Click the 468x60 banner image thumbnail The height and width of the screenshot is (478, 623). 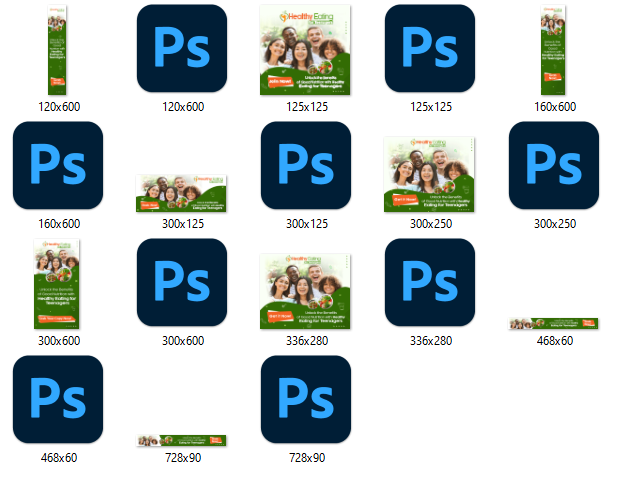point(553,323)
